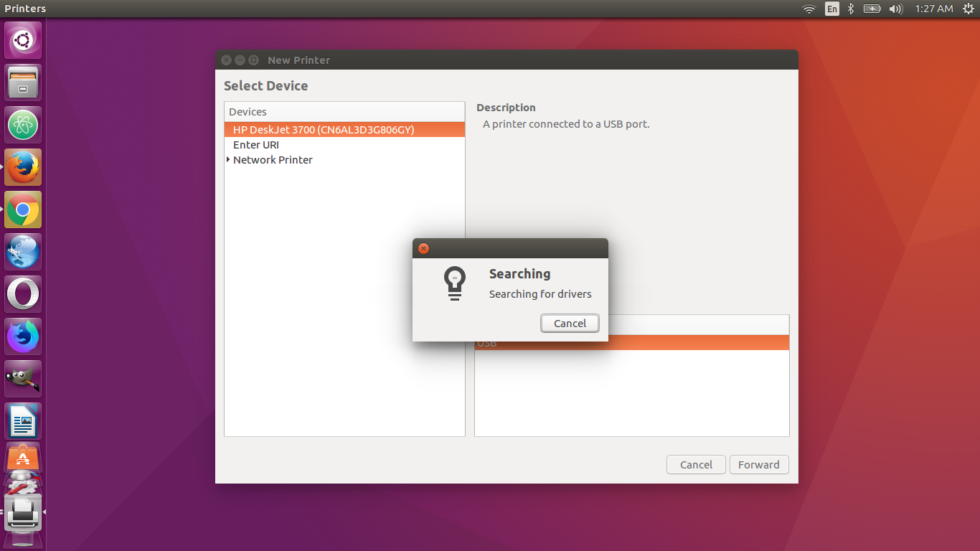The height and width of the screenshot is (551, 980).
Task: Click the Select Device heading
Action: [265, 86]
